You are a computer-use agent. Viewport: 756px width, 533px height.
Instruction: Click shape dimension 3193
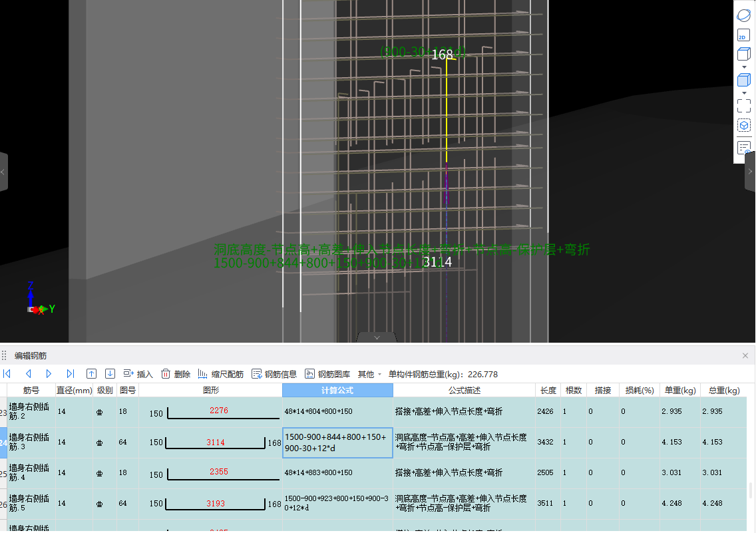[216, 504]
